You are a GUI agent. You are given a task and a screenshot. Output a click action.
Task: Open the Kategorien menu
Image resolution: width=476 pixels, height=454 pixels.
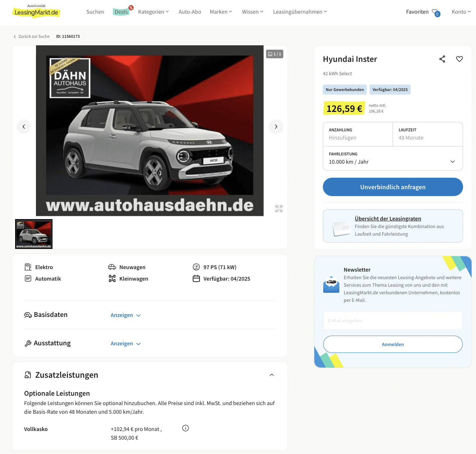[154, 12]
